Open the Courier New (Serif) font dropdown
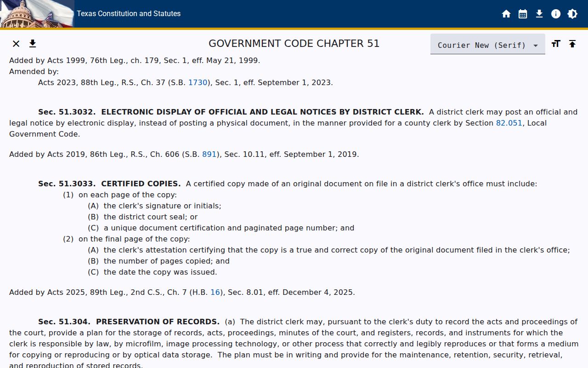This screenshot has width=588, height=368. click(488, 45)
